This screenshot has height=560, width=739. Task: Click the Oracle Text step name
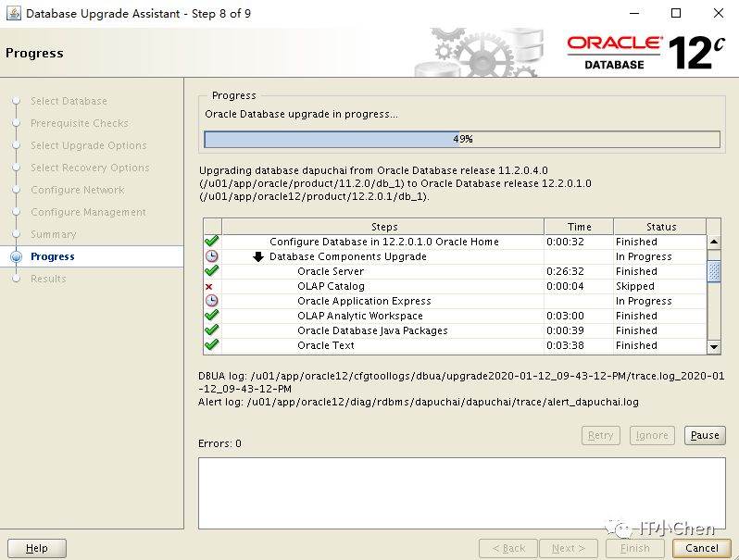326,345
